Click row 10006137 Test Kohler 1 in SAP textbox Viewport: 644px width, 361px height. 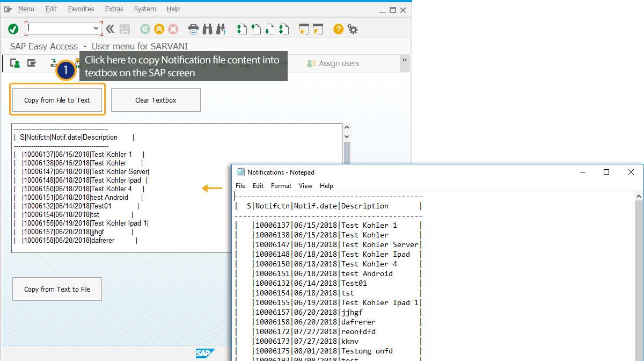tap(79, 154)
